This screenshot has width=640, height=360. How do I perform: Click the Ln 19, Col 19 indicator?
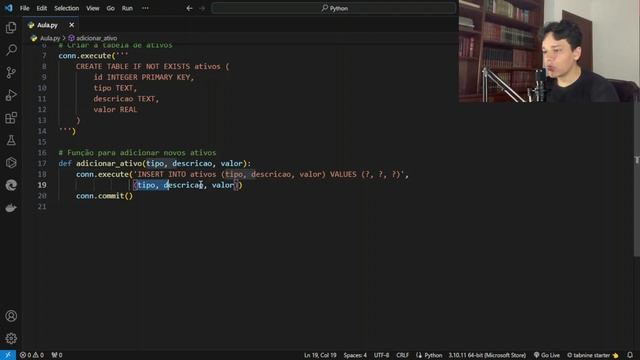(320, 355)
